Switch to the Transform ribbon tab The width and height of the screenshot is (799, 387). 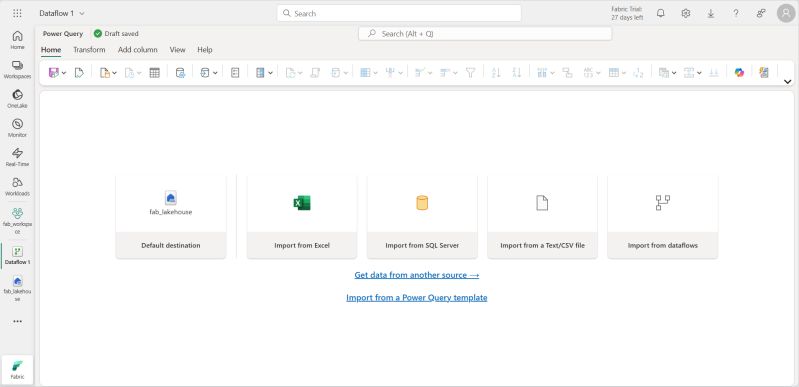(89, 50)
